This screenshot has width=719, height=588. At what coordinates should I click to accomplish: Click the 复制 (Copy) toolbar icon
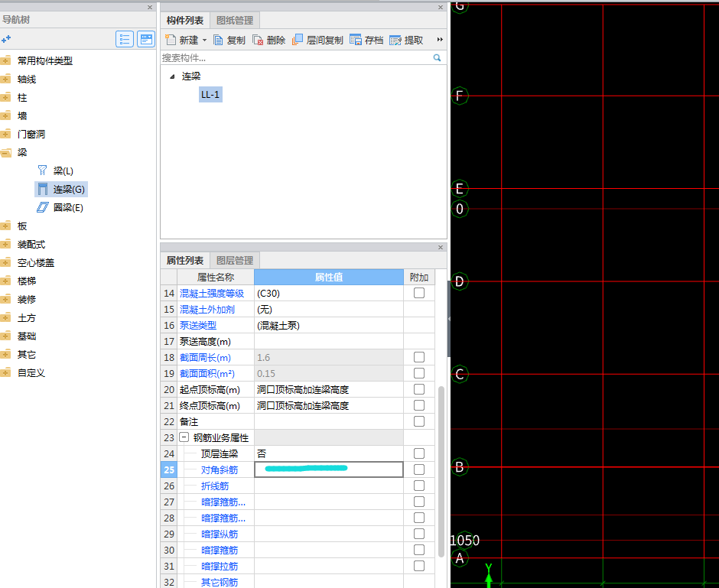pyautogui.click(x=218, y=41)
